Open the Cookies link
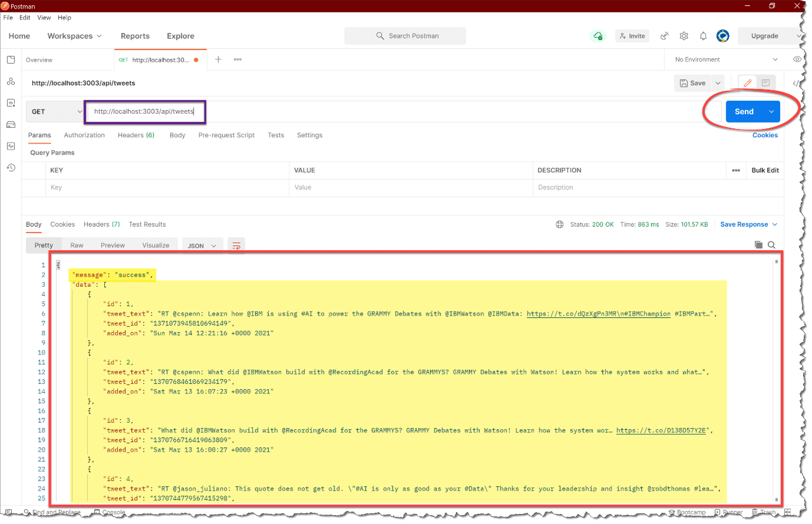The height and width of the screenshot is (524, 812). (765, 135)
